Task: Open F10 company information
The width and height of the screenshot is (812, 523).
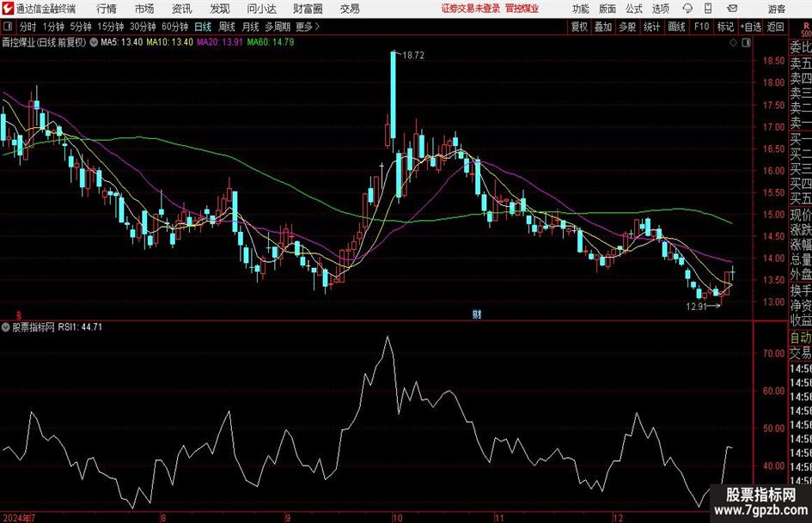Action: (x=702, y=27)
